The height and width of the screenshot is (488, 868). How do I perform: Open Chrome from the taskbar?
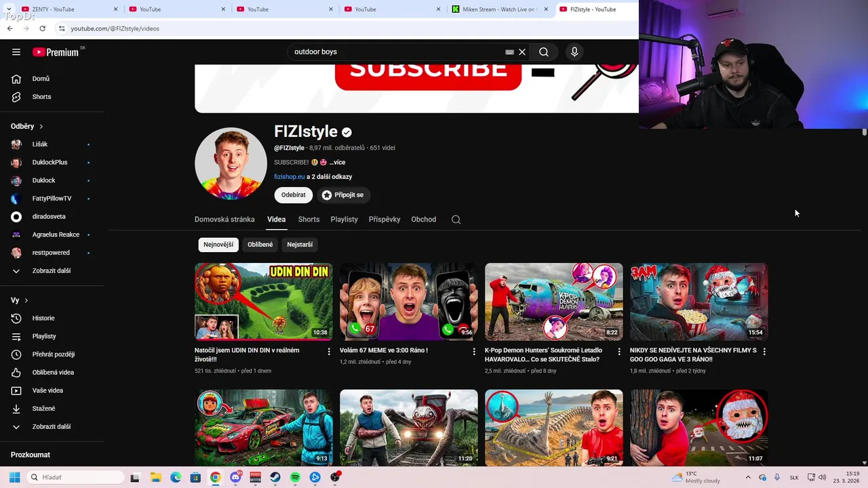click(x=215, y=477)
